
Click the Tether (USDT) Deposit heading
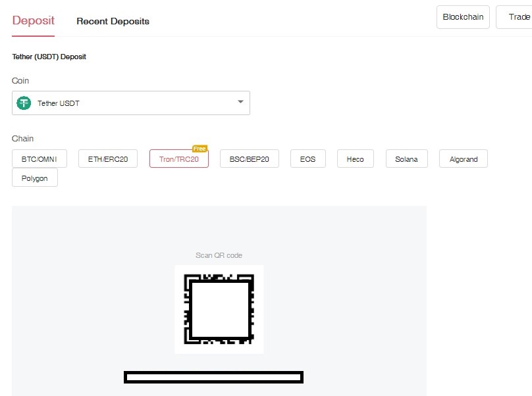(x=49, y=57)
